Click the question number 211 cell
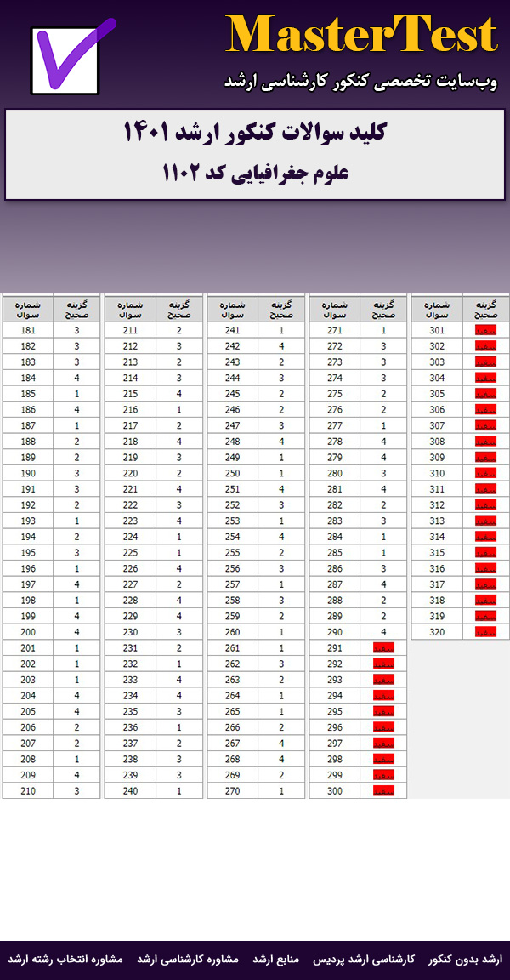 (x=130, y=331)
